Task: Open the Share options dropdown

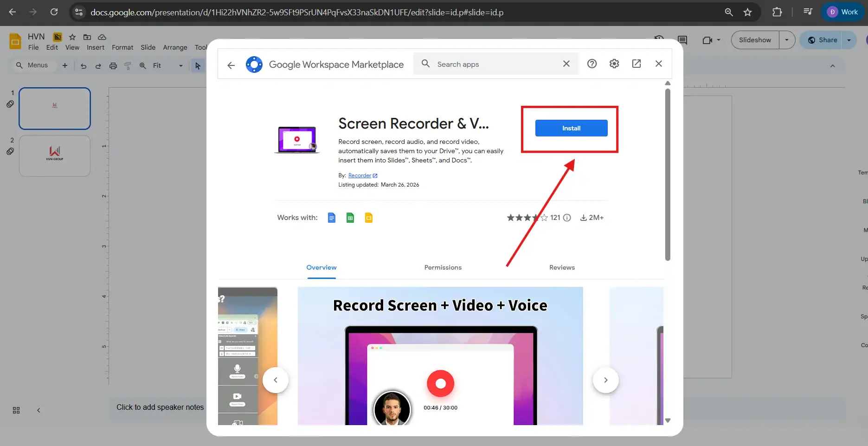Action: 849,40
